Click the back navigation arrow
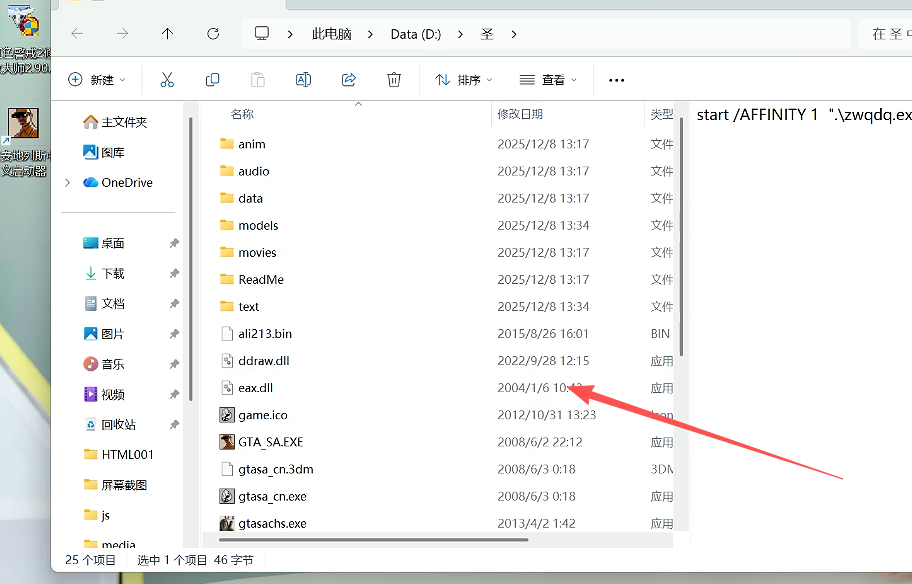This screenshot has height=584, width=912. [77, 33]
